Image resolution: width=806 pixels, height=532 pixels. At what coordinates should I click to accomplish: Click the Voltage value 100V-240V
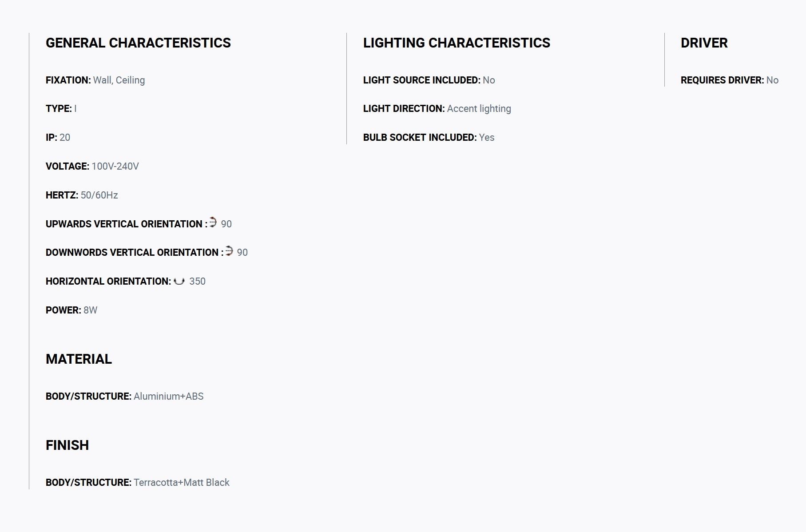[x=115, y=167]
